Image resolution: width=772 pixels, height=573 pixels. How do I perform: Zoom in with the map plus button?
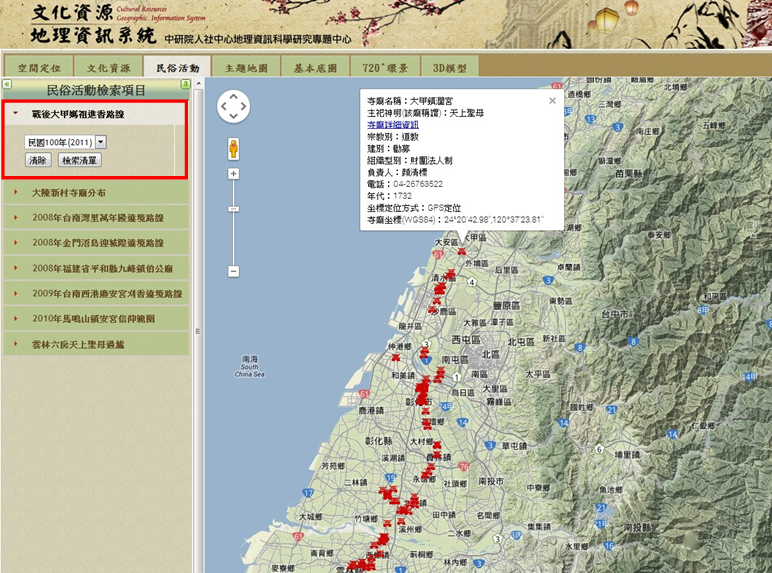[234, 174]
